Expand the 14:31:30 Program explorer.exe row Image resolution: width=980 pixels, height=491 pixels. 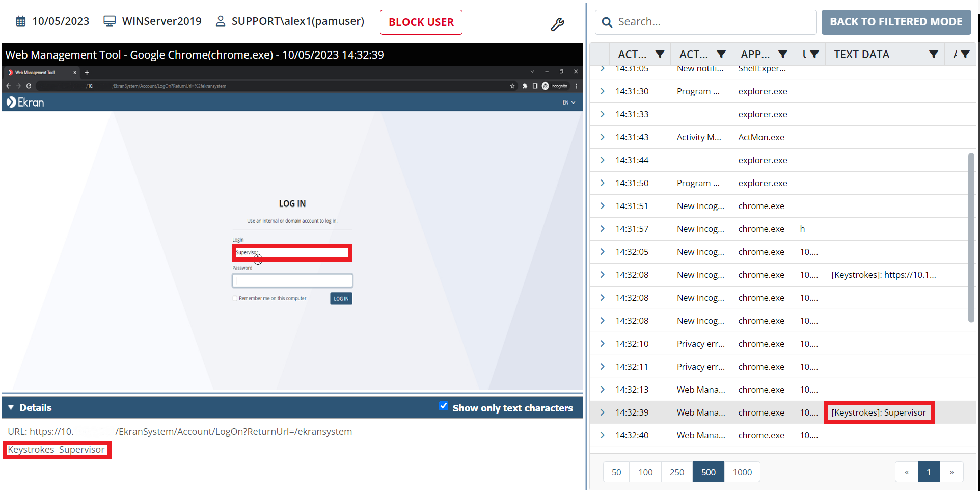[x=603, y=91]
